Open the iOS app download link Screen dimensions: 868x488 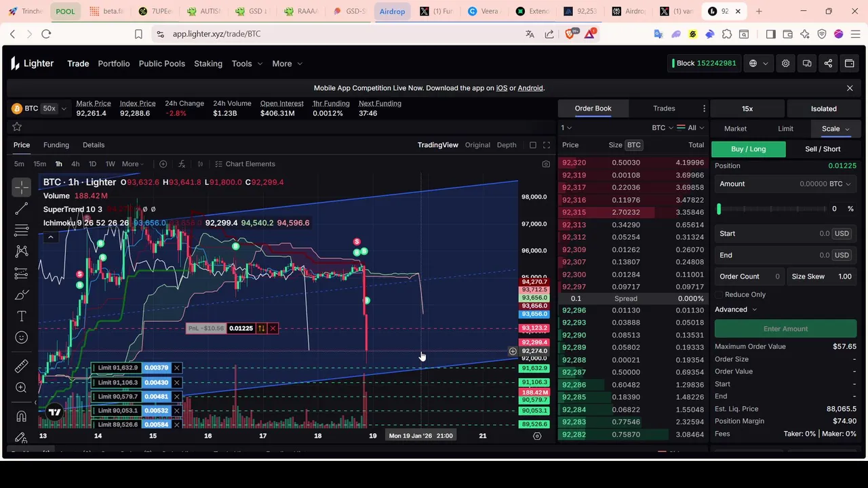coord(502,88)
